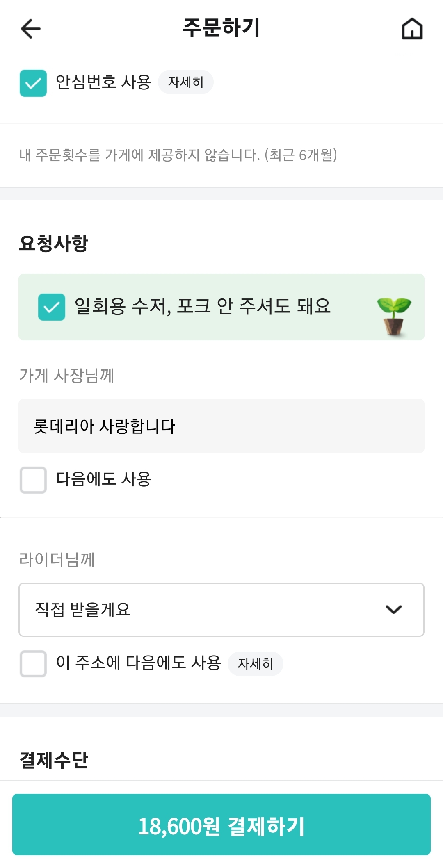Viewport: 443px width, 868px height.
Task: Uncheck the 일회용 수저, 포크 checkbox
Action: pyautogui.click(x=52, y=307)
